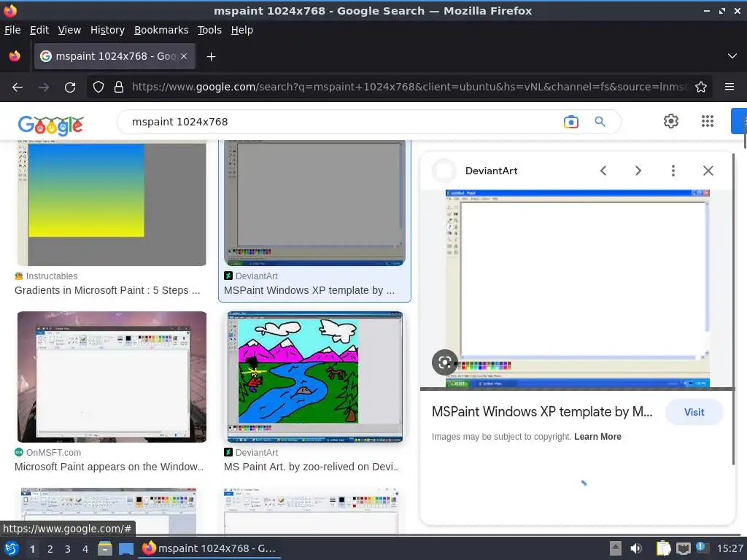
Task: Open Gradients in Microsoft Paint result
Action: [107, 290]
